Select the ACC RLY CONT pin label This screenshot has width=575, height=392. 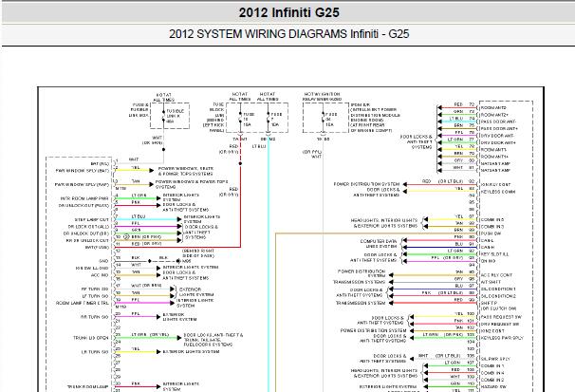tap(496, 275)
